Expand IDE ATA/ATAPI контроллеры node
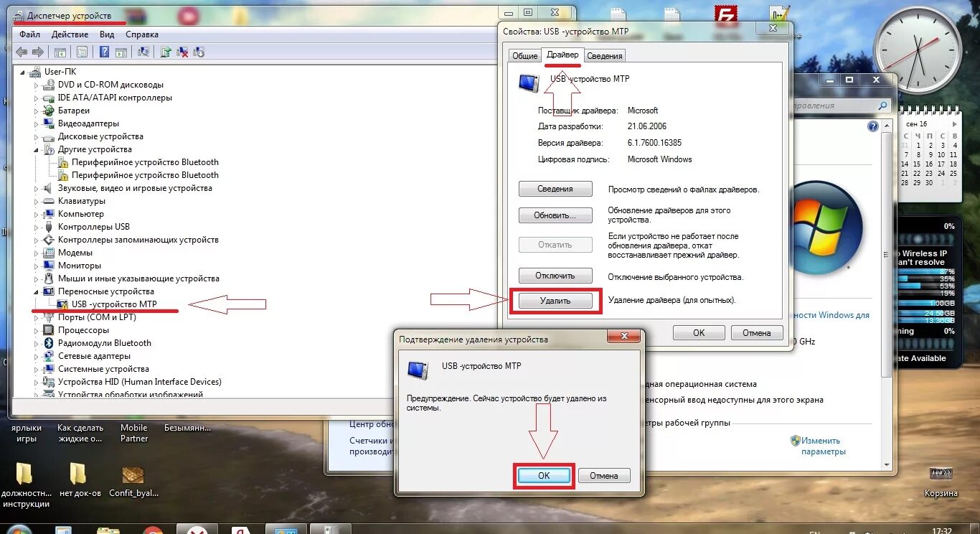This screenshot has width=980, height=534. [x=36, y=98]
